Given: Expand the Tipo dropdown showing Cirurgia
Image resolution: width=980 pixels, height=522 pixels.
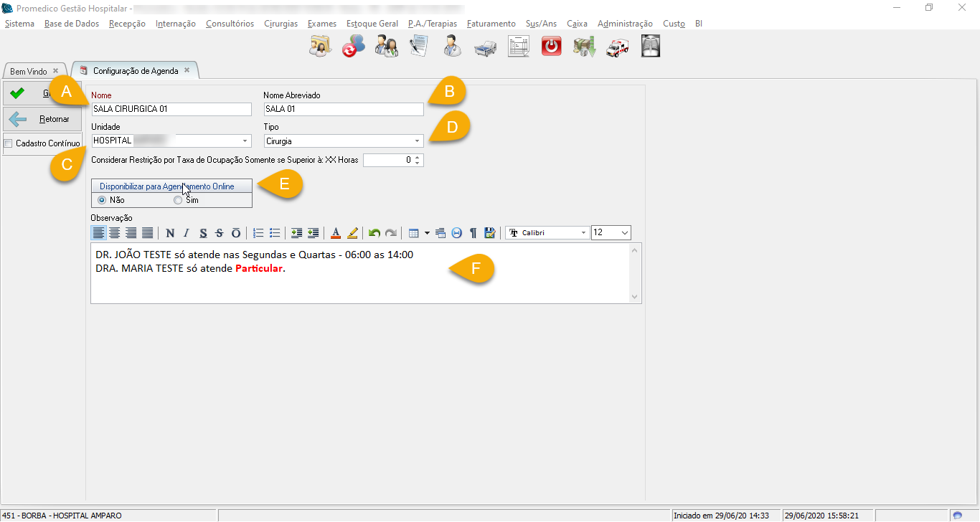Looking at the screenshot, I should point(416,141).
